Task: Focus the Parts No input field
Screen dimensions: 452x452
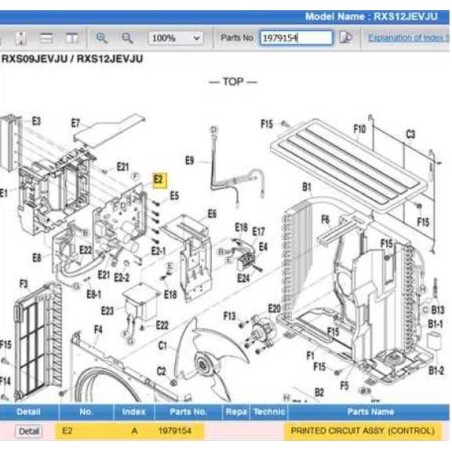Action: tap(296, 38)
